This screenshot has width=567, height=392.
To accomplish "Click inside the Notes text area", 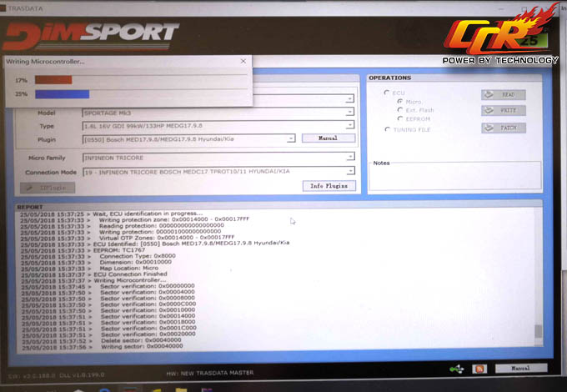I will coord(455,177).
